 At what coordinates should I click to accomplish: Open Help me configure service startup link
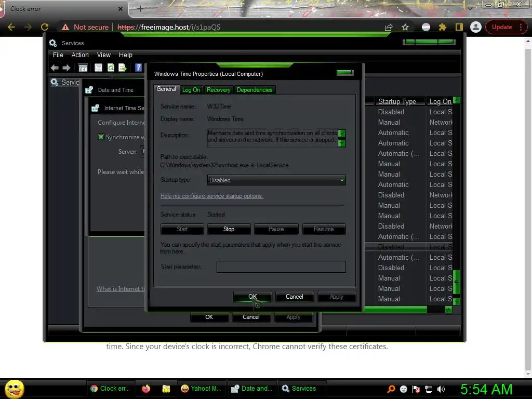pos(212,196)
